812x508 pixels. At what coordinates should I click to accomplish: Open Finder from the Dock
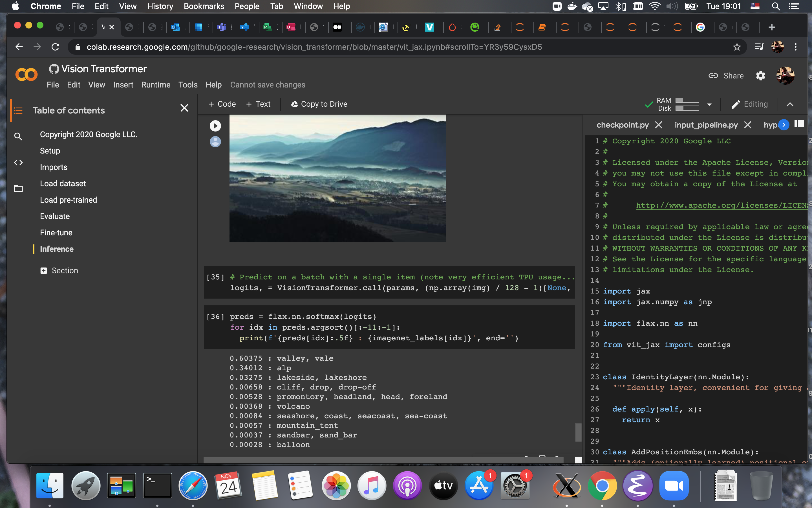50,485
